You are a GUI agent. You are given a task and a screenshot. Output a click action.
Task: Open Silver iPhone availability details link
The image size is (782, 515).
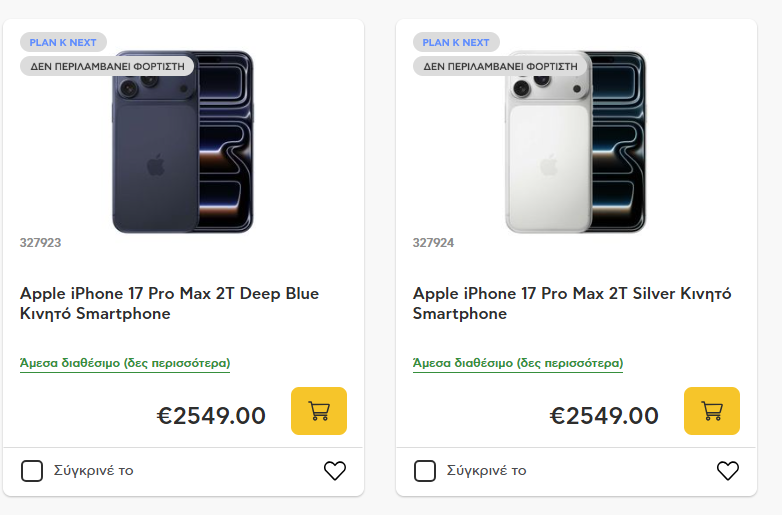pos(518,363)
